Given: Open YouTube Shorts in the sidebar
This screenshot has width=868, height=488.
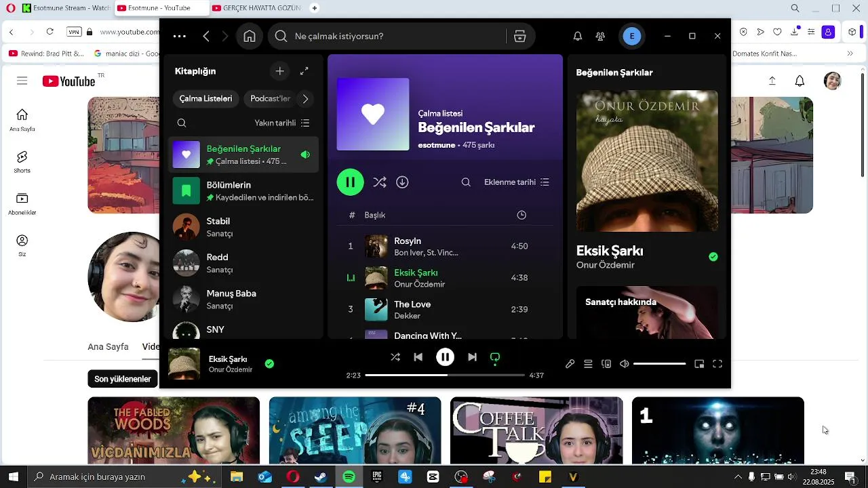Looking at the screenshot, I should pos(22,163).
